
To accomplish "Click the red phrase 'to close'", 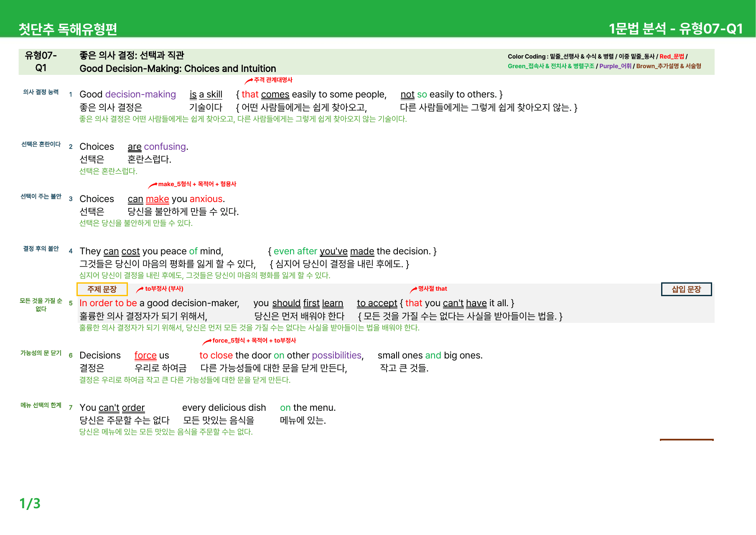I will (x=216, y=356).
